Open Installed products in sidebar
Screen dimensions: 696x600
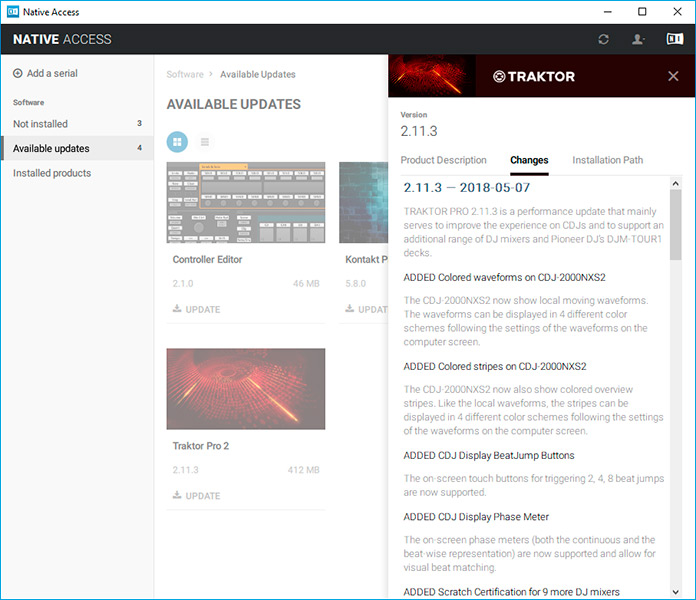click(x=77, y=173)
